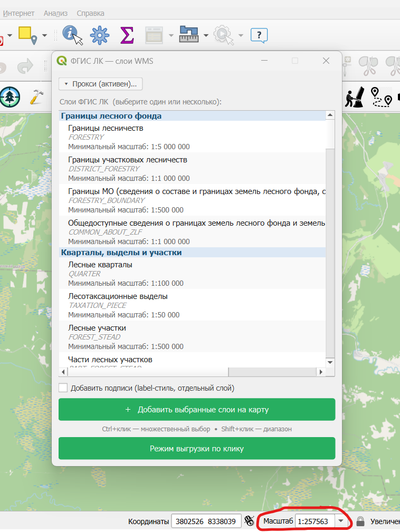
Task: Open the Анализ menu
Action: coord(56,13)
